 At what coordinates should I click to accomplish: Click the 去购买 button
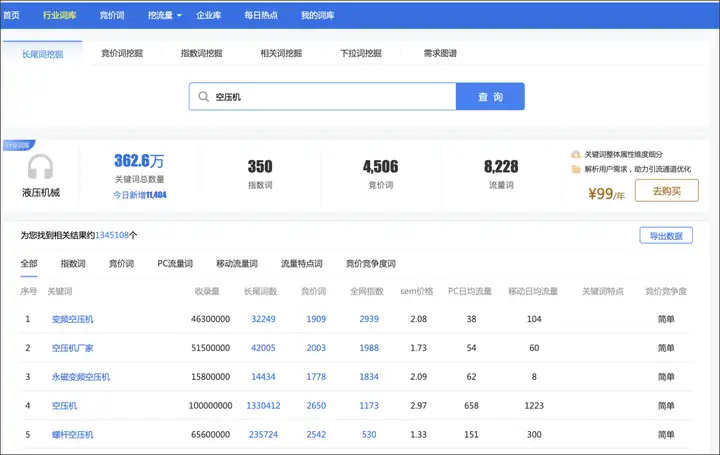tap(667, 191)
